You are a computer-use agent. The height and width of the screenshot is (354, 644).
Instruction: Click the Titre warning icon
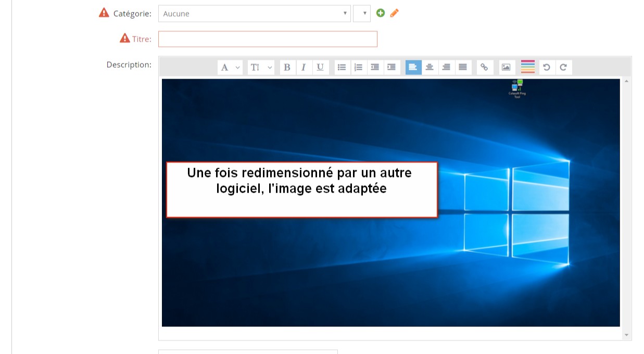[125, 38]
